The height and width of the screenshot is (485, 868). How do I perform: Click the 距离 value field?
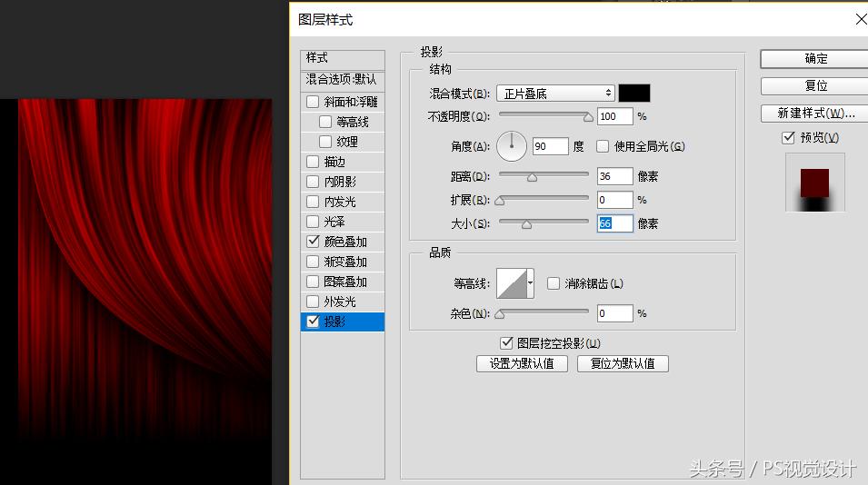click(x=614, y=176)
